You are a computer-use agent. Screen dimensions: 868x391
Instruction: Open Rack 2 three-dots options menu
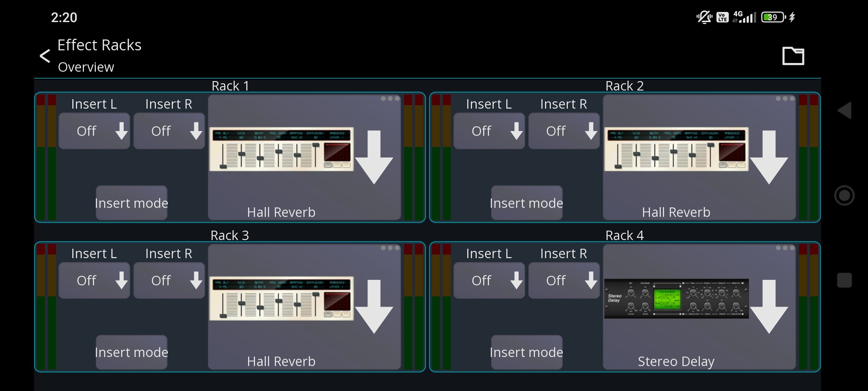click(785, 98)
